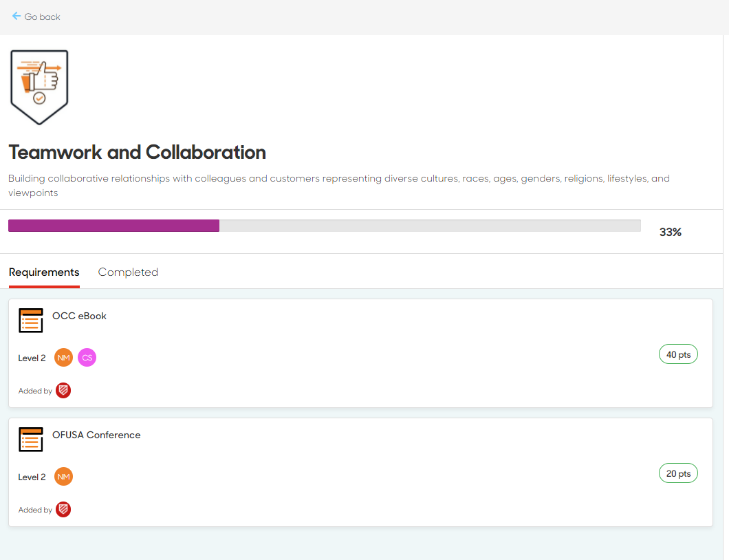
Task: Click the Go back link text
Action: [x=43, y=17]
